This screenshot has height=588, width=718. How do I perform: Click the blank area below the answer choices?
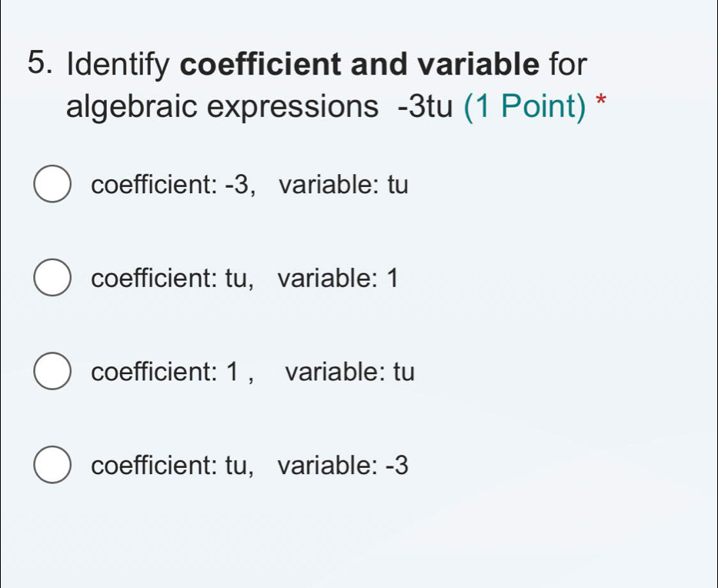coord(359,539)
